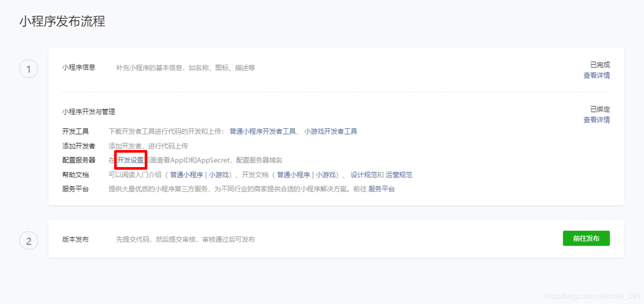Click the 小程序开发与管理 heading

pos(89,112)
